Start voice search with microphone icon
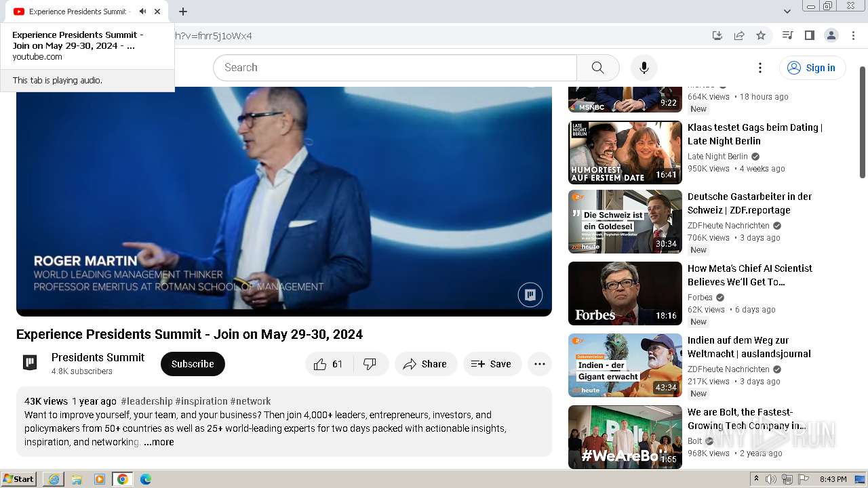The height and width of the screenshot is (488, 868). point(644,68)
